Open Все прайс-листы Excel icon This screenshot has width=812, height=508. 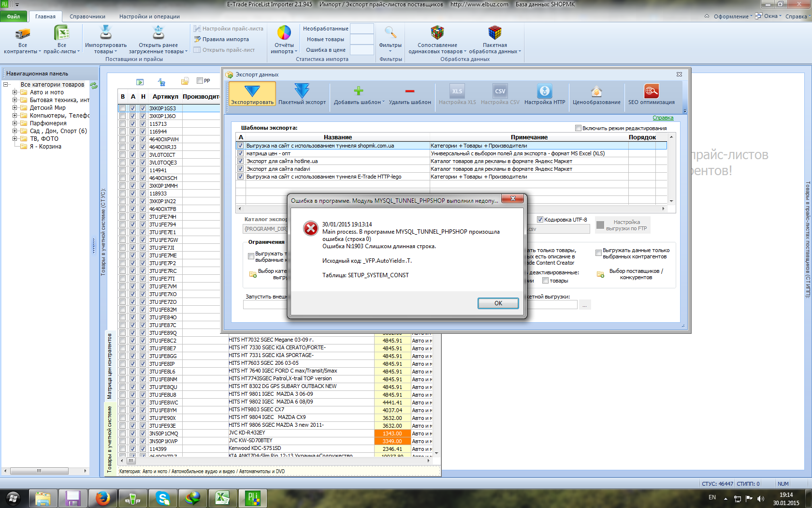pyautogui.click(x=62, y=33)
